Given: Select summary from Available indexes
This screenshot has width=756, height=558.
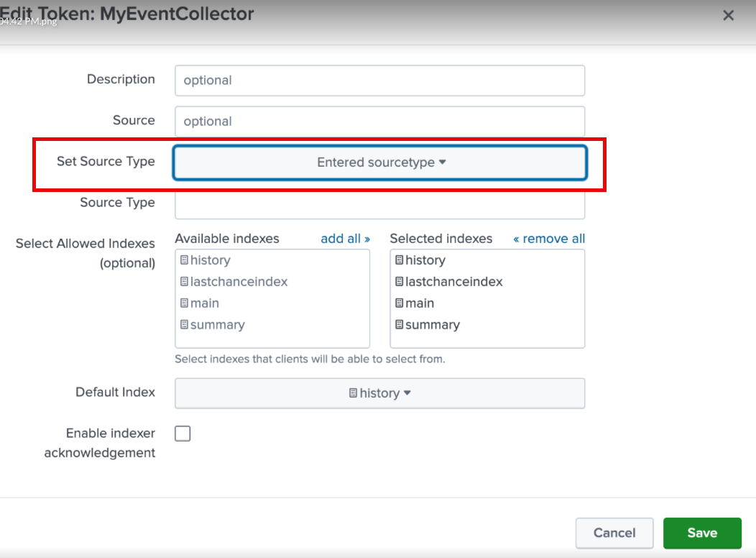Looking at the screenshot, I should coord(217,325).
